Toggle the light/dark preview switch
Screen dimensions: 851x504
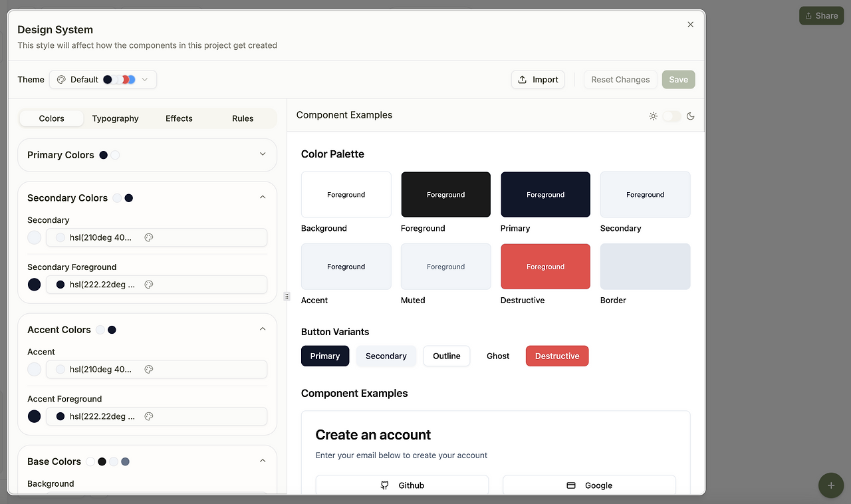point(672,116)
